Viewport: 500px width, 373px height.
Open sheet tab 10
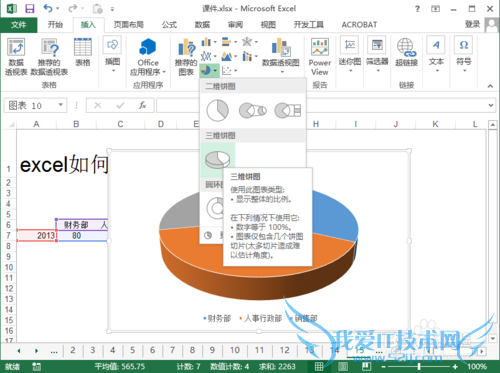235,350
